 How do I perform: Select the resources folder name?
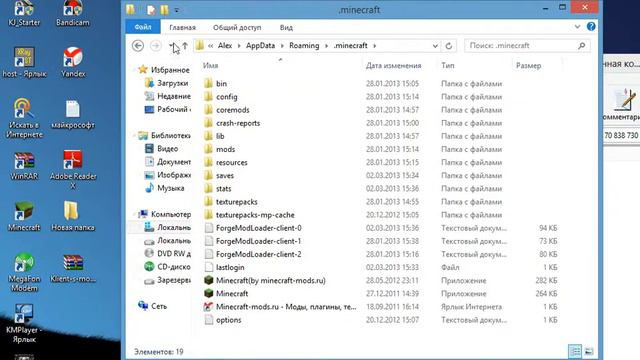[232, 162]
